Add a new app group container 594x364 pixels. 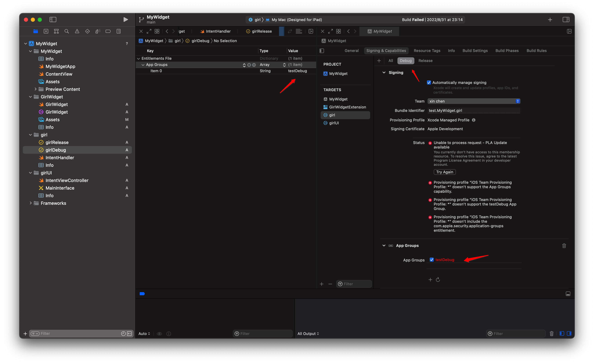click(430, 280)
